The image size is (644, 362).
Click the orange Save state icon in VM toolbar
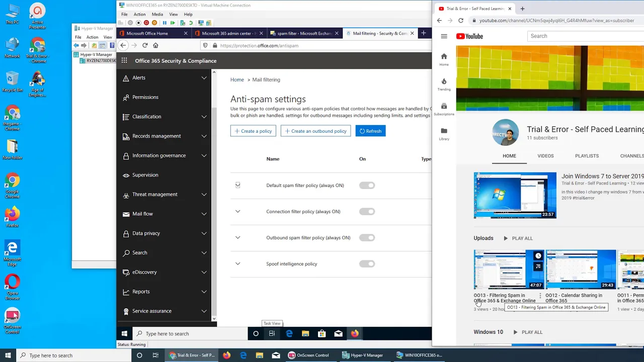click(x=154, y=23)
